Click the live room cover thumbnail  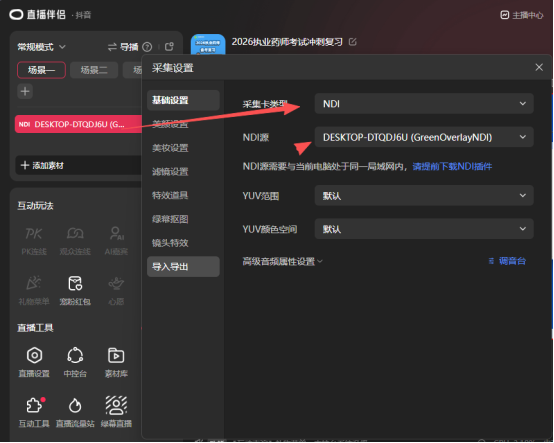(x=208, y=45)
